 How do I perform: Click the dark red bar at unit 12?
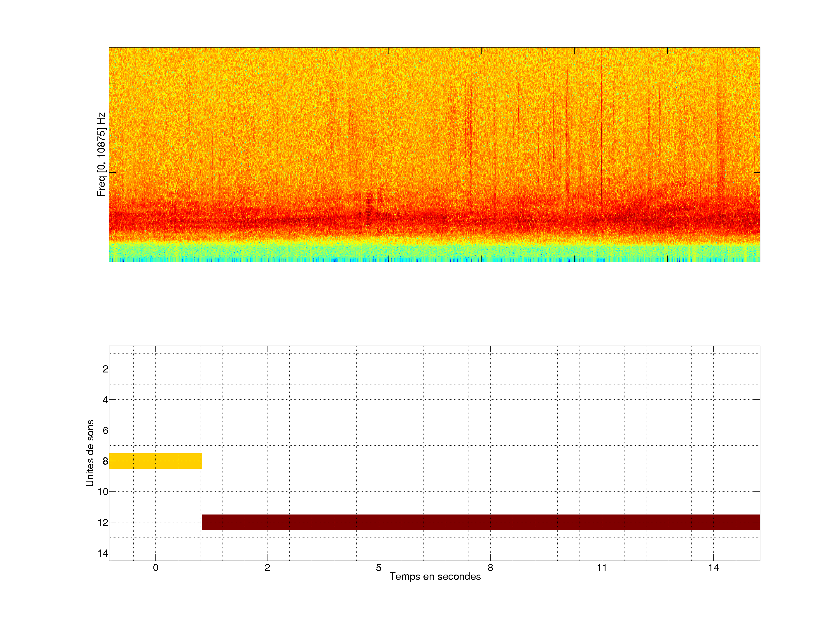point(481,522)
